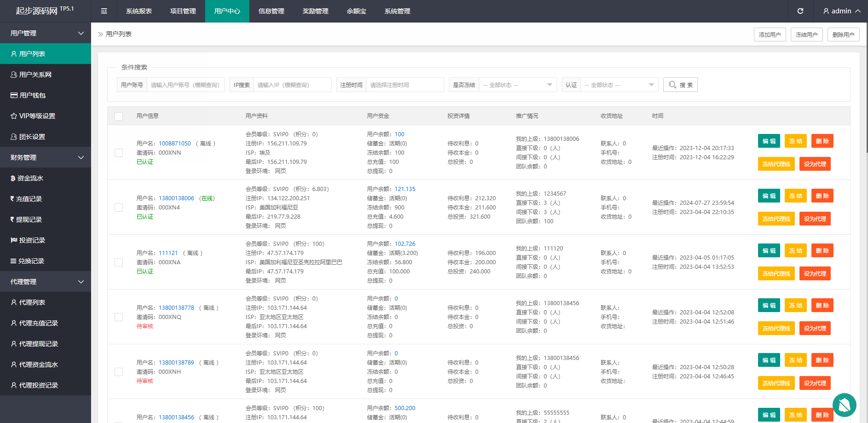Open the 奖励管理 top menu
Viewport: 868px width, 423px height.
point(315,11)
